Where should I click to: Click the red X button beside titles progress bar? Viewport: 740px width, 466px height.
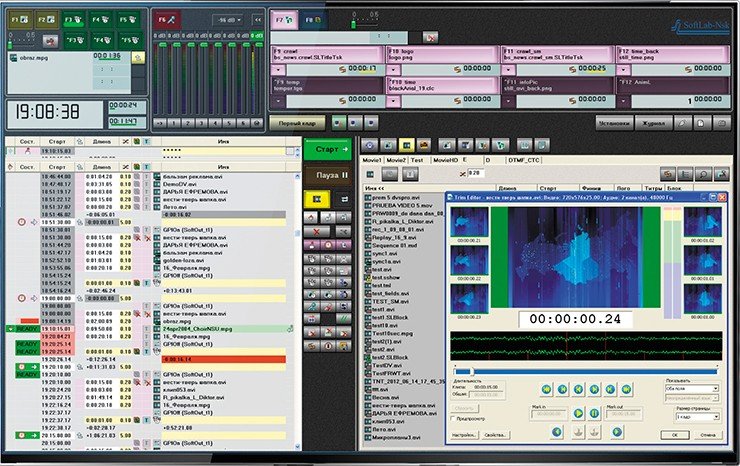coord(430,38)
